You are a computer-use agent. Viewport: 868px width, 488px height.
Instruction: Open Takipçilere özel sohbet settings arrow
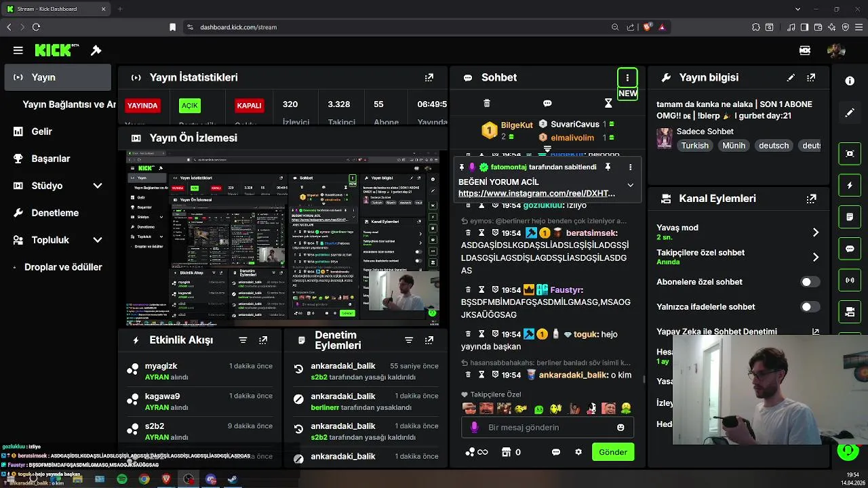pyautogui.click(x=815, y=258)
